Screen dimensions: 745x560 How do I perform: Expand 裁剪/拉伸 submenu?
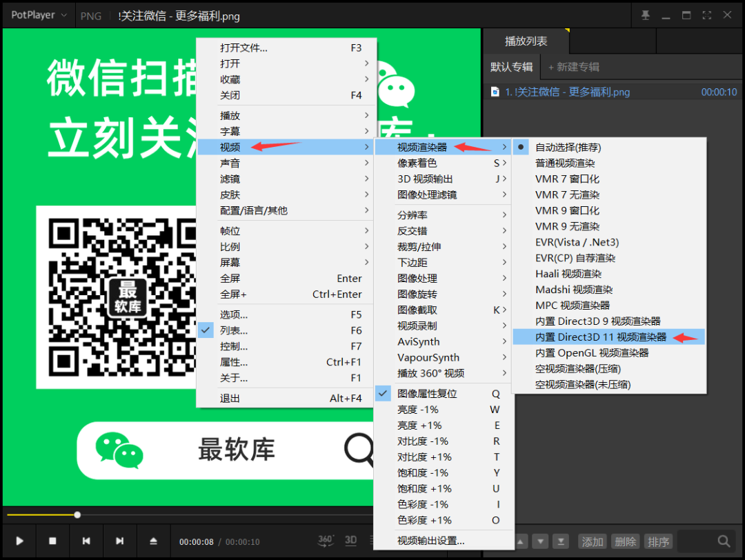(444, 246)
